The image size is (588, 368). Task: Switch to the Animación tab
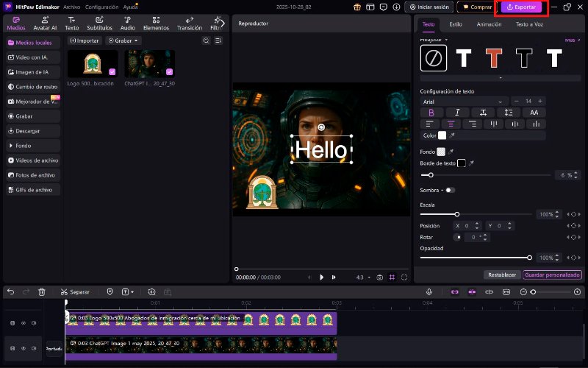tap(489, 24)
